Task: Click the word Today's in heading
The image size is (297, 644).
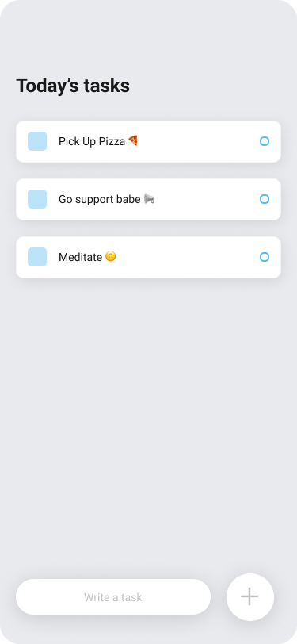Action: 48,86
